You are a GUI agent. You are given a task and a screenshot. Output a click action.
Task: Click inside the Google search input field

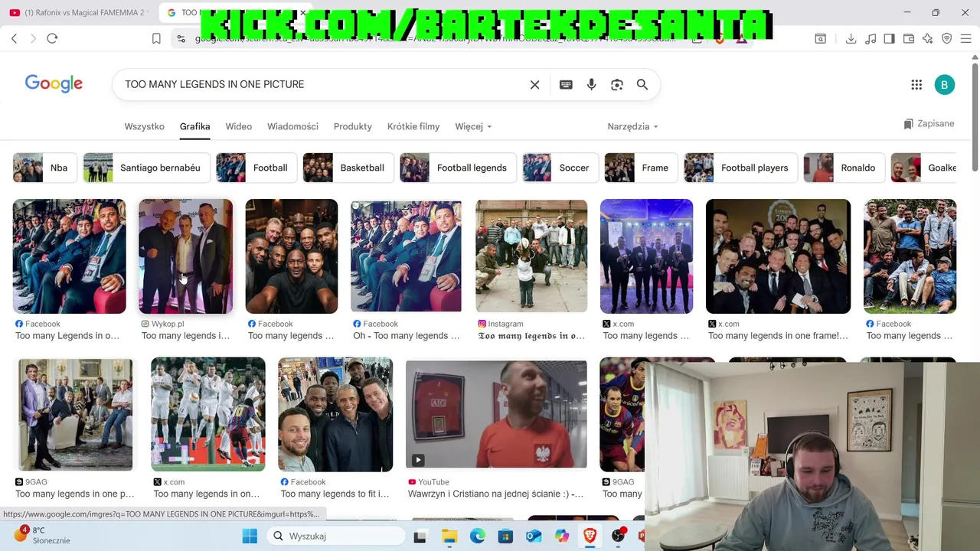pos(322,85)
